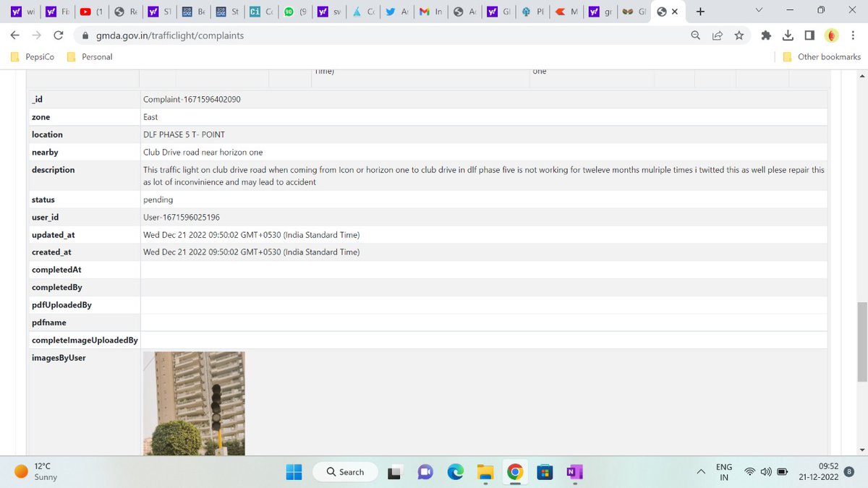Click the taskbar Search box
The image size is (868, 488).
coord(346,472)
